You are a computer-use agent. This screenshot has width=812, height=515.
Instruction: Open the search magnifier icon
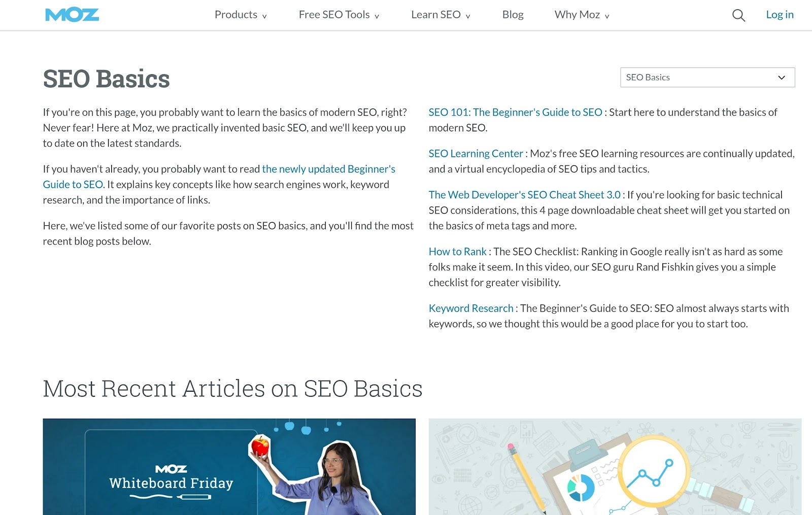tap(738, 15)
